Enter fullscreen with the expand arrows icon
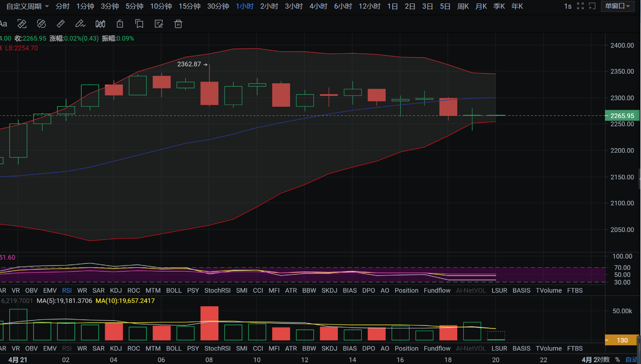 tap(580, 6)
